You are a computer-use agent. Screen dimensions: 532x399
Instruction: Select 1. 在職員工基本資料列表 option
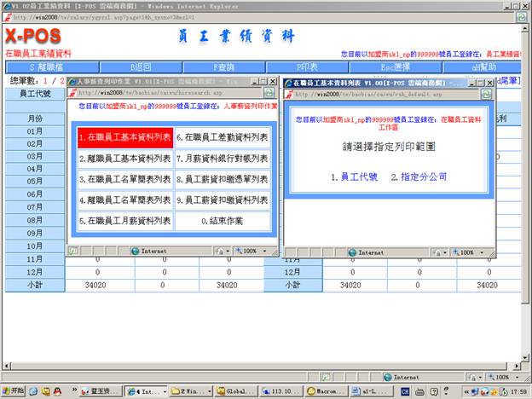(124, 137)
